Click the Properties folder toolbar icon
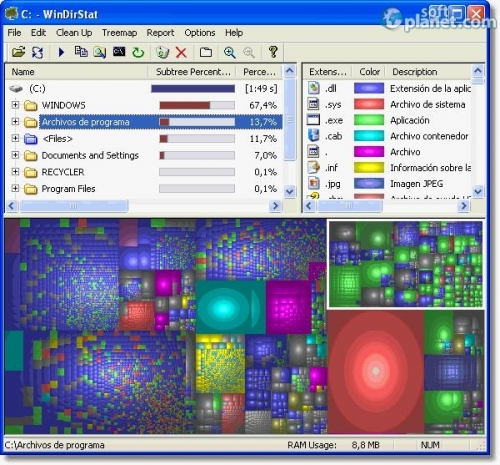 point(206,52)
